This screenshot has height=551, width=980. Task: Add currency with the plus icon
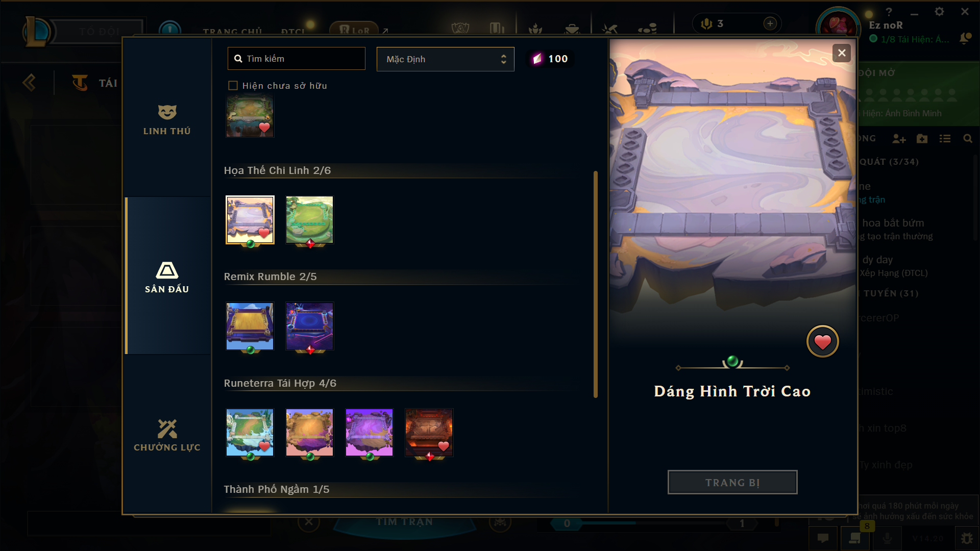(770, 23)
